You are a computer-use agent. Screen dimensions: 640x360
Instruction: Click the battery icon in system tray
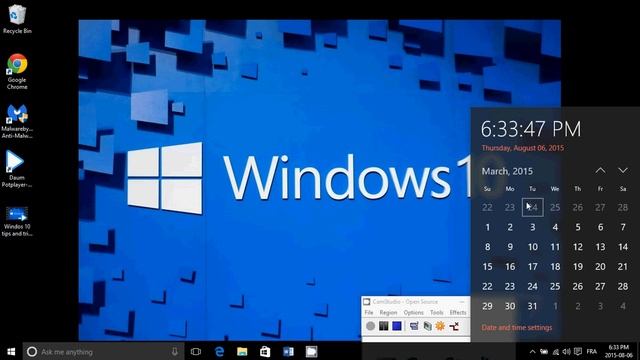pyautogui.click(x=544, y=351)
